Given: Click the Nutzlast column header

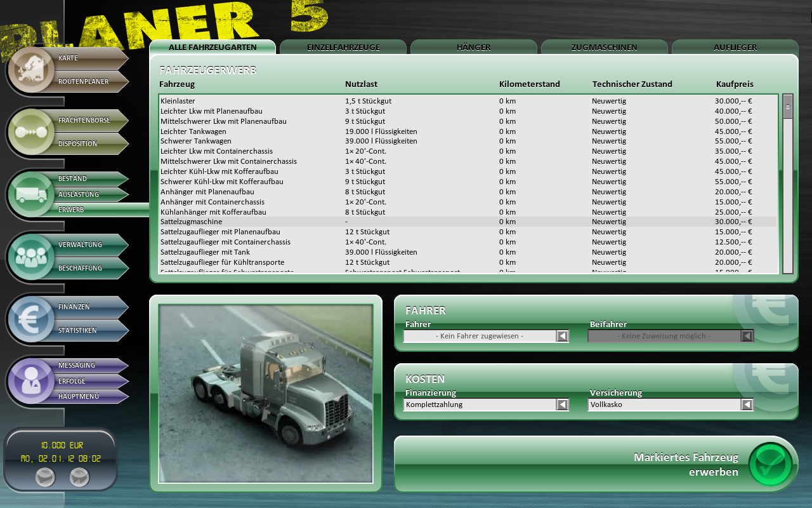Looking at the screenshot, I should point(362,84).
